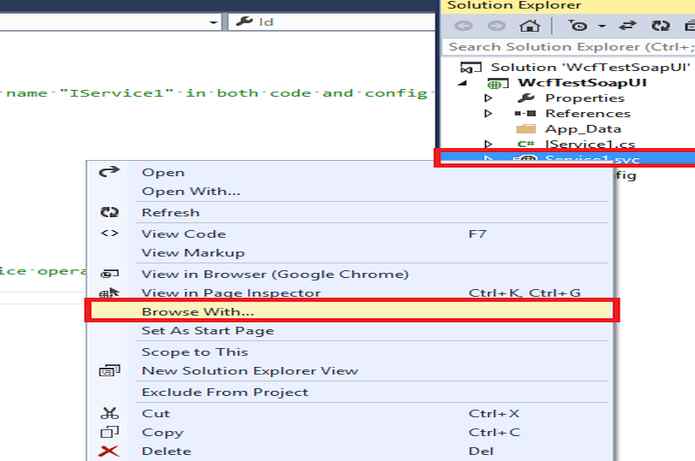Open the editor navigation dropdown arrow
The image size is (695, 461).
click(214, 22)
